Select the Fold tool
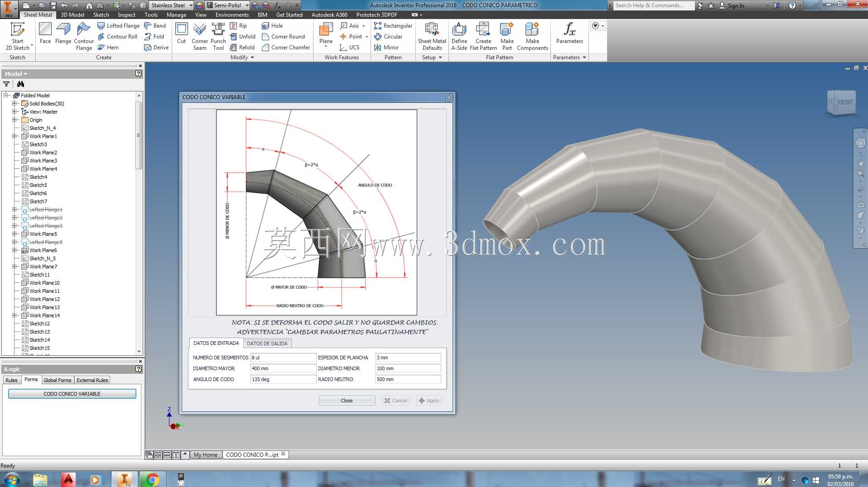868x487 pixels. tap(154, 37)
